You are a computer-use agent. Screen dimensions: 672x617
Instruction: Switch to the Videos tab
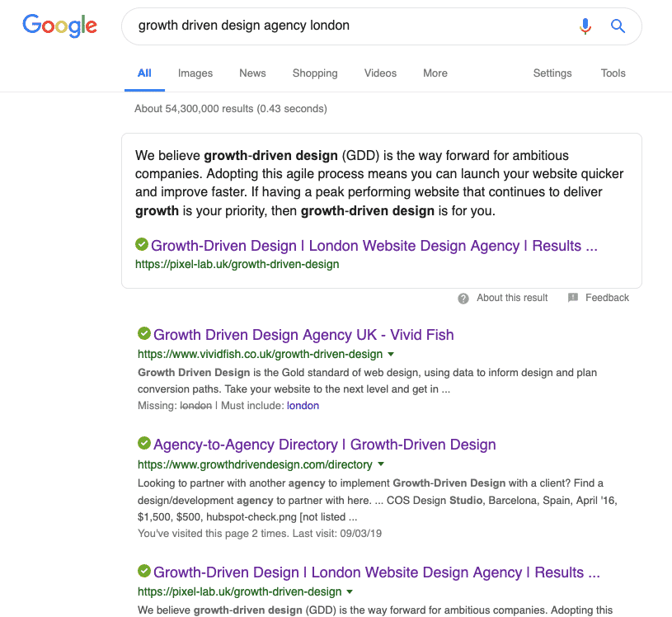point(380,73)
